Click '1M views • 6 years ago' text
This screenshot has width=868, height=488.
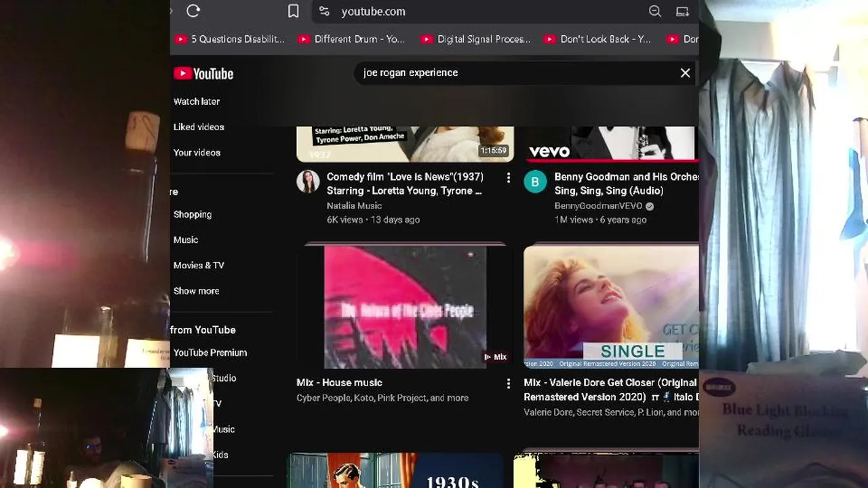pos(600,220)
